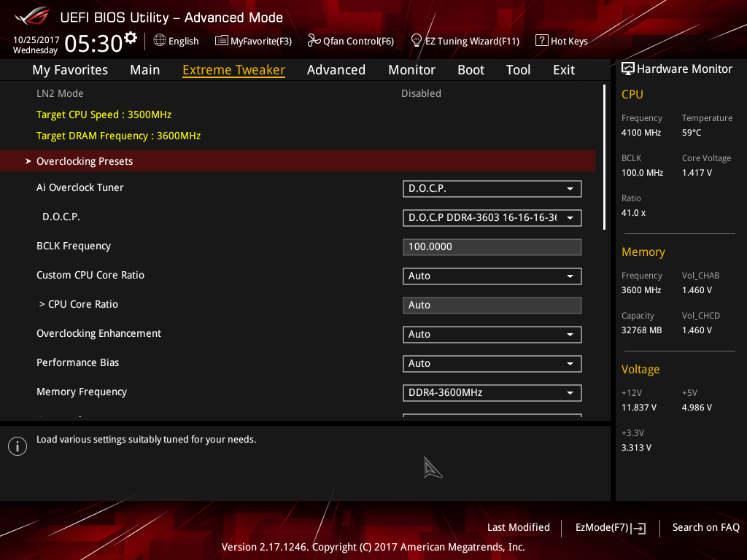747x560 pixels.
Task: Select Extreme Tweaker tab
Action: pyautogui.click(x=234, y=70)
